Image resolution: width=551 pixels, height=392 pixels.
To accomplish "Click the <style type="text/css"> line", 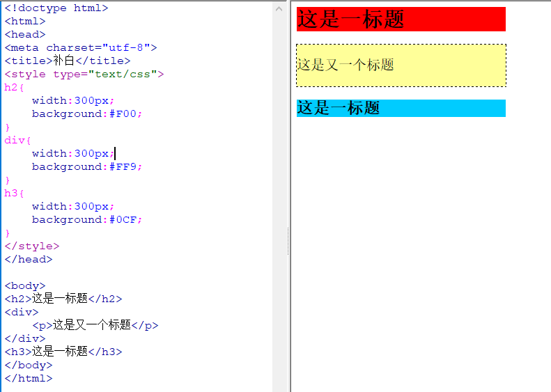I will click(x=84, y=74).
